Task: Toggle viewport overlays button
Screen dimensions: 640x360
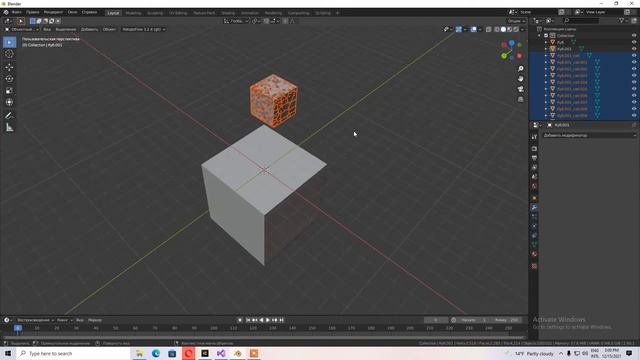Action: [473, 29]
